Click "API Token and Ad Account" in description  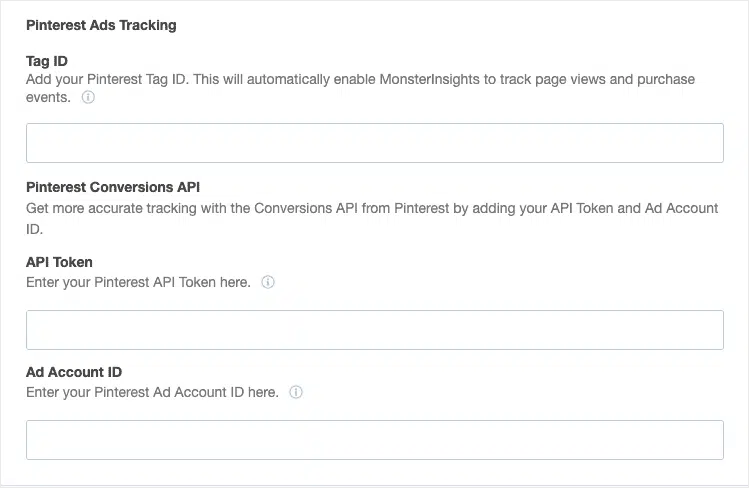click(634, 208)
